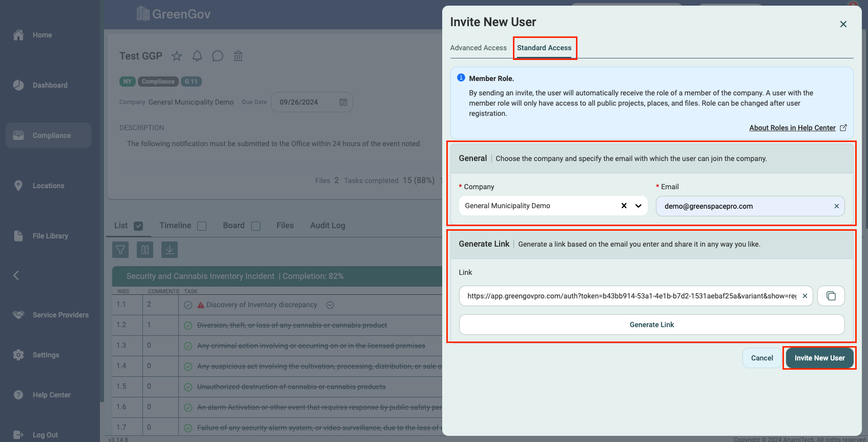Clear the selected Company value
This screenshot has width=868, height=442.
tap(624, 206)
